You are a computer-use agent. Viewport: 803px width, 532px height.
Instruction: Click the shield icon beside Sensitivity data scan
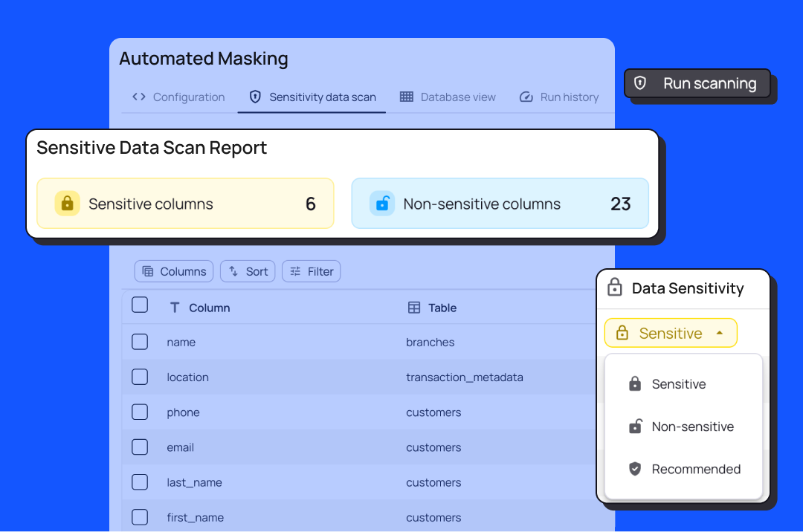(255, 97)
